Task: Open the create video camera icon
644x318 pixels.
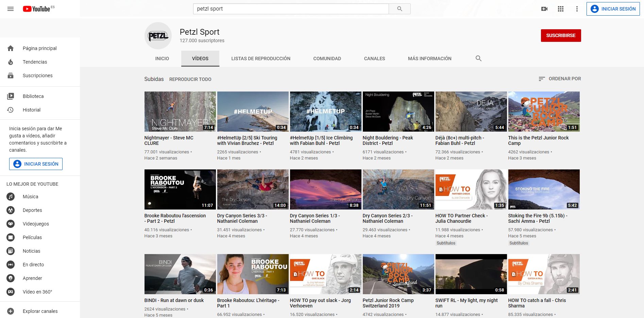Action: point(544,9)
